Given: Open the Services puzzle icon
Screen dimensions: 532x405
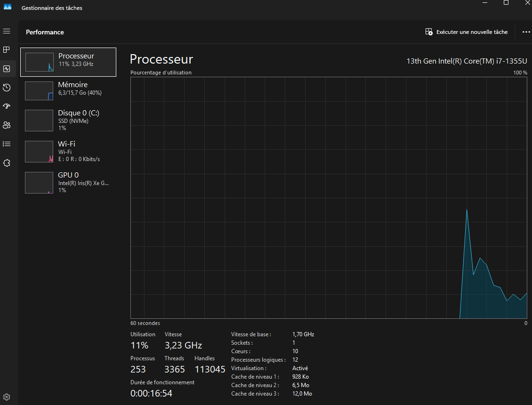Looking at the screenshot, I should coord(7,163).
